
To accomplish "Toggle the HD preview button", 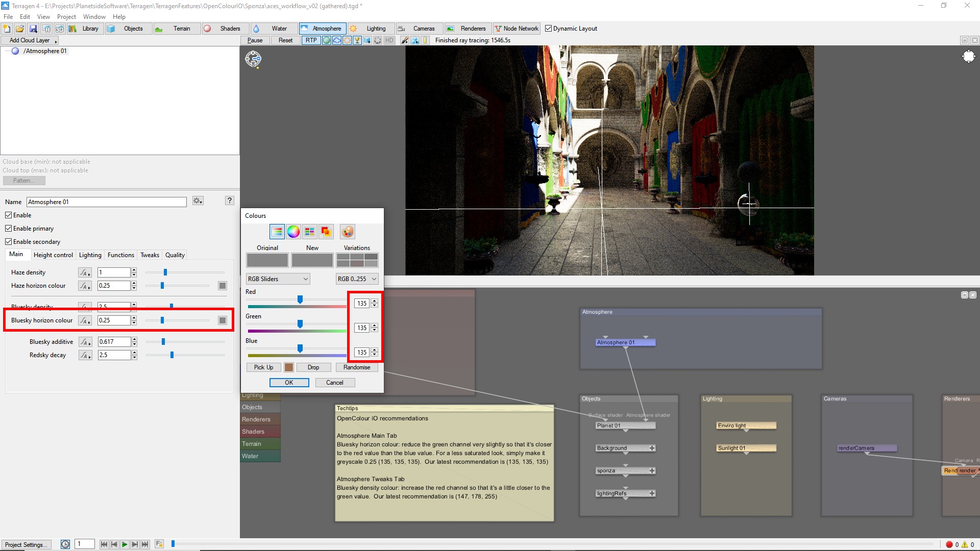I will point(389,40).
